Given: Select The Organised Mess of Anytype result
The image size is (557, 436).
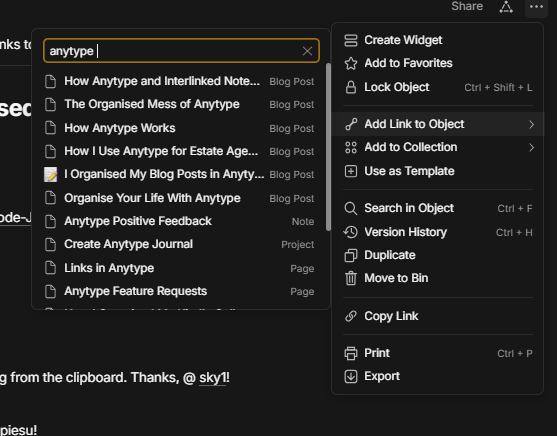Looking at the screenshot, I should [180, 104].
